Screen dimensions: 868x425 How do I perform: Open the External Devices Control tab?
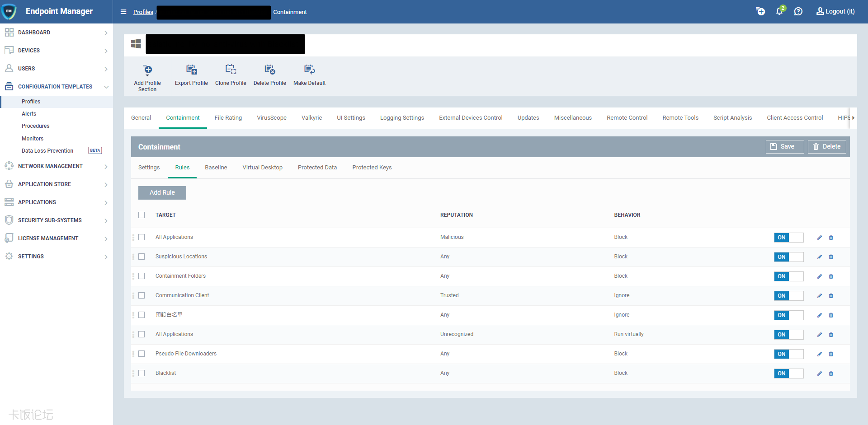click(x=471, y=118)
